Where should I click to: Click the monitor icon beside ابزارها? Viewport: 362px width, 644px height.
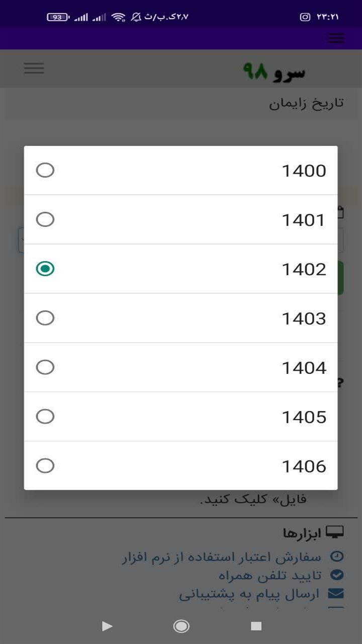coord(335,532)
